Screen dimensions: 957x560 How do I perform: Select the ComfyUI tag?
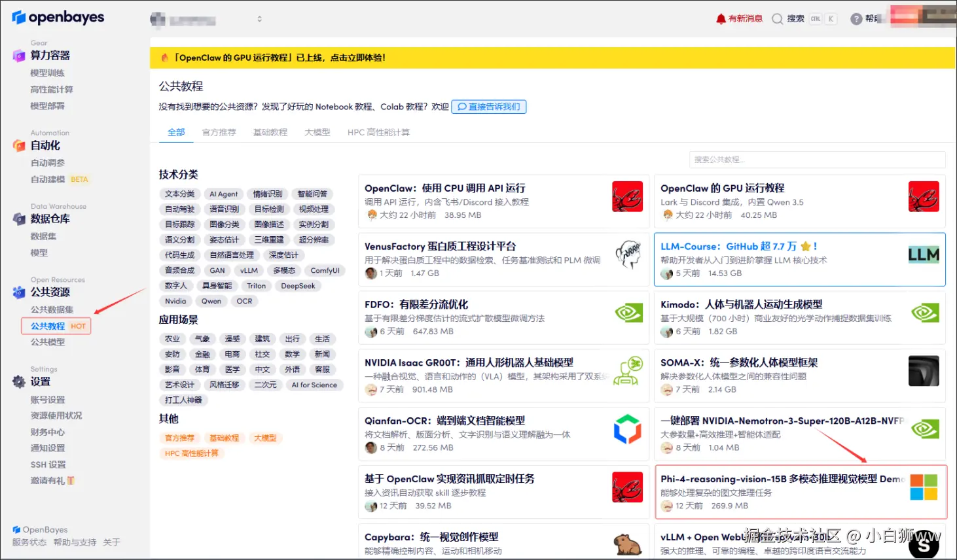(x=325, y=271)
